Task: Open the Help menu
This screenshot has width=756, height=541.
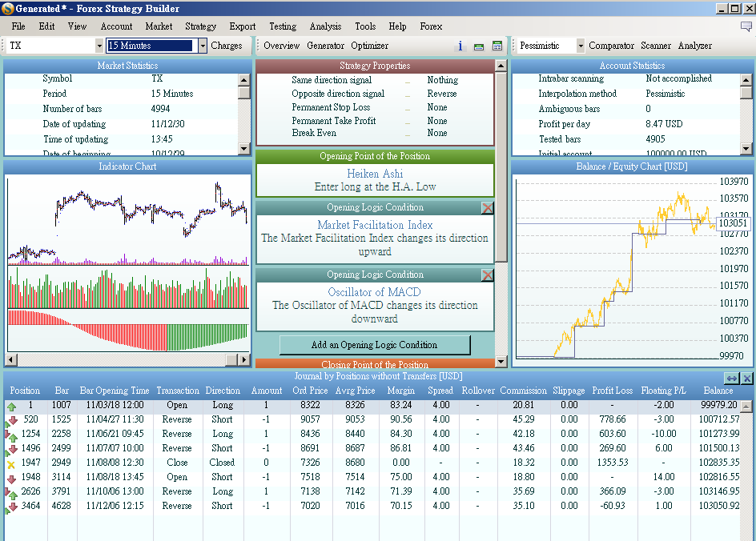Action: click(x=398, y=26)
